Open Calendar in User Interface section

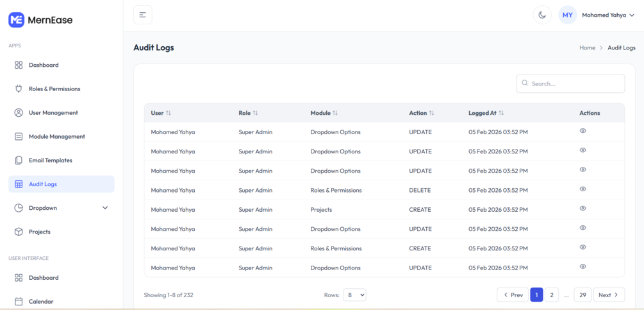62,302
